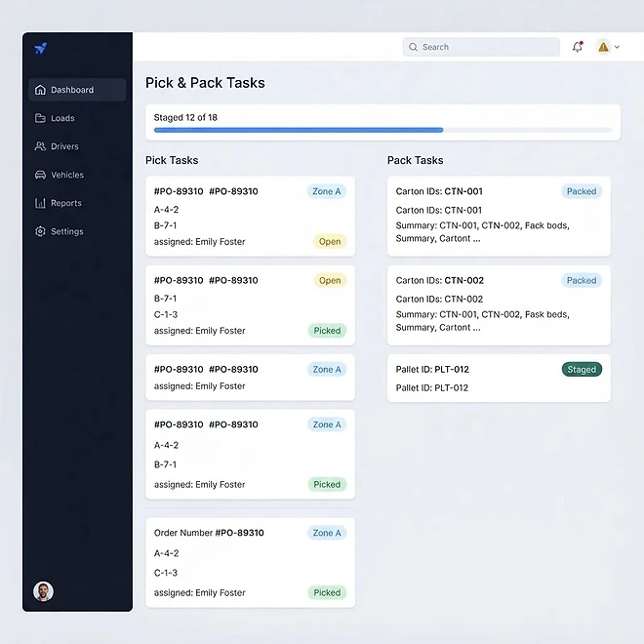Open the Reports section

click(x=77, y=203)
